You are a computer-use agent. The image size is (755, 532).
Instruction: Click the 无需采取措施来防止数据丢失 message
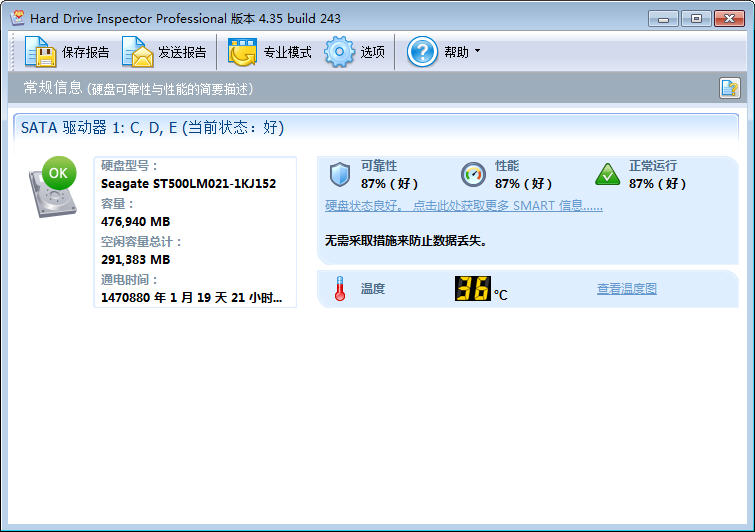pos(407,241)
